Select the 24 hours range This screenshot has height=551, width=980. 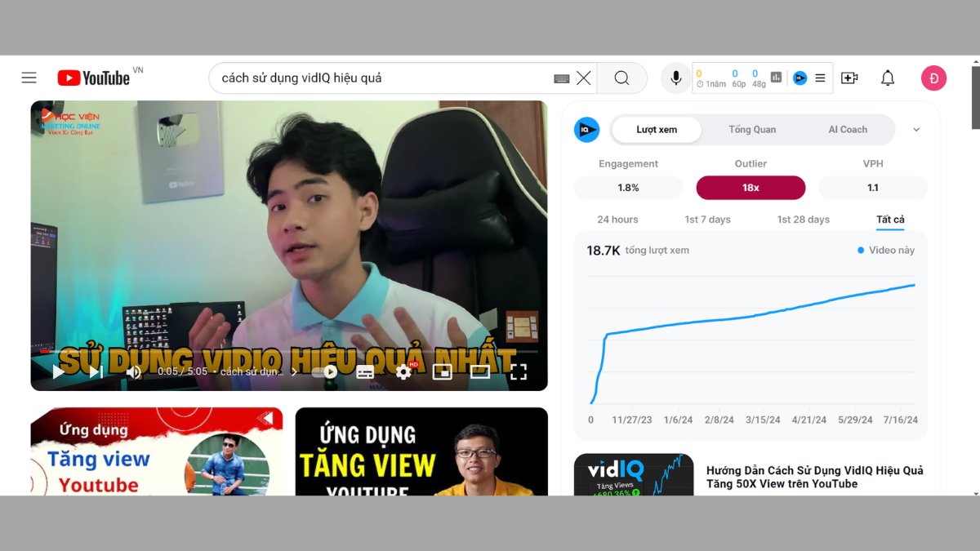(617, 220)
